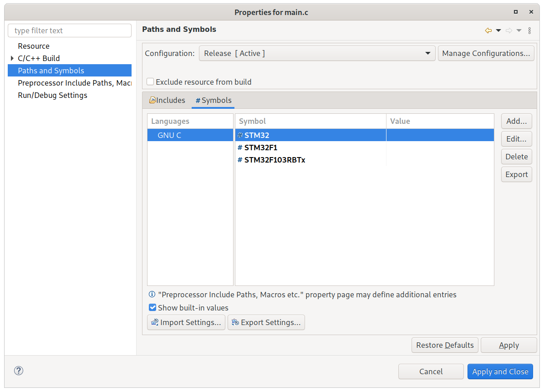Select Paths and Symbols tree entry

click(70, 71)
